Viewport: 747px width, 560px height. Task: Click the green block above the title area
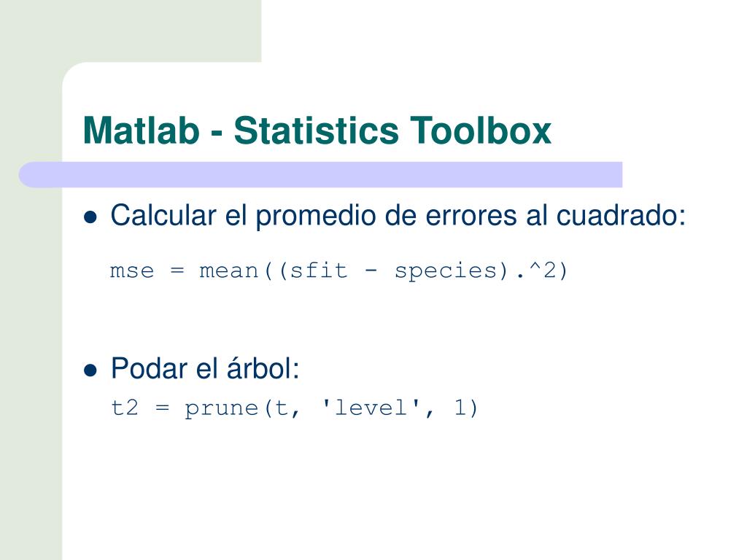[131, 31]
